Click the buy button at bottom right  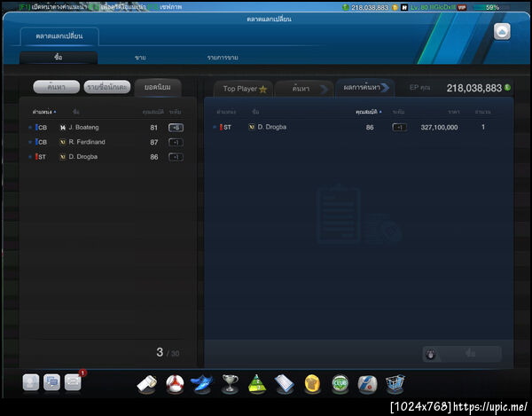pos(462,354)
